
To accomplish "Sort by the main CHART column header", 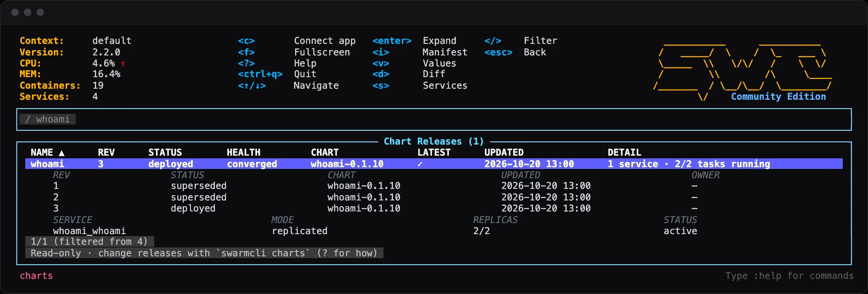I will pos(325,153).
